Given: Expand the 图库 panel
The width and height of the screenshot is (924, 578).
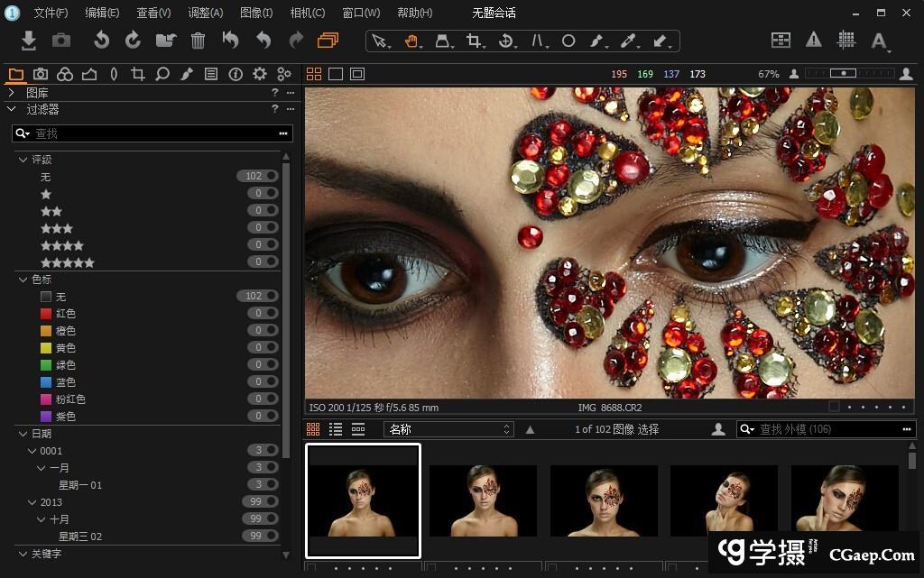Looking at the screenshot, I should coord(12,93).
